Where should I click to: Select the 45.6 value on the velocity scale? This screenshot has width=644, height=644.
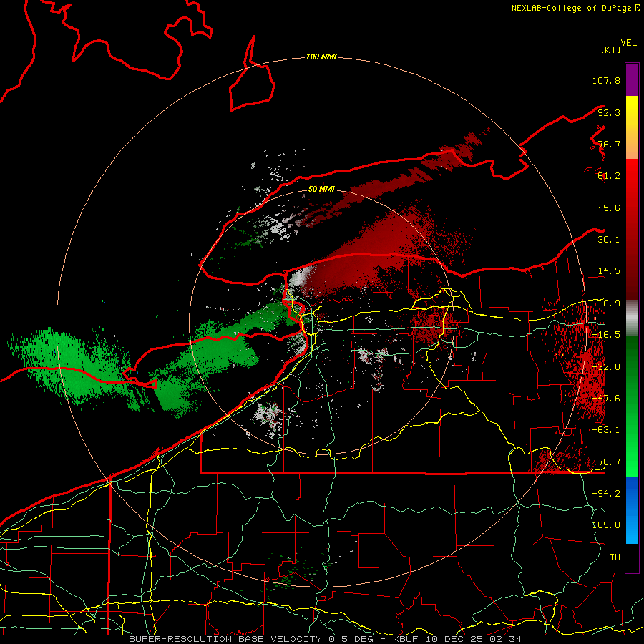coord(609,208)
